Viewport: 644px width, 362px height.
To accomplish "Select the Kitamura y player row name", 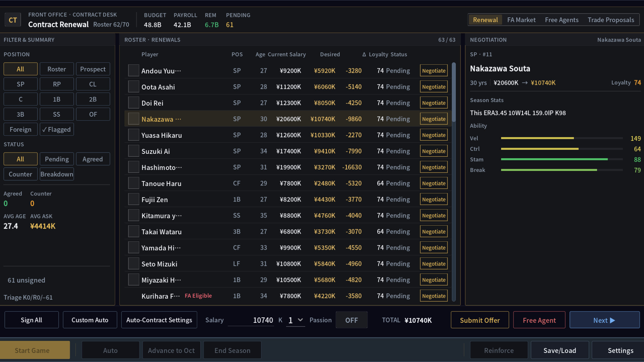I will [162, 216].
